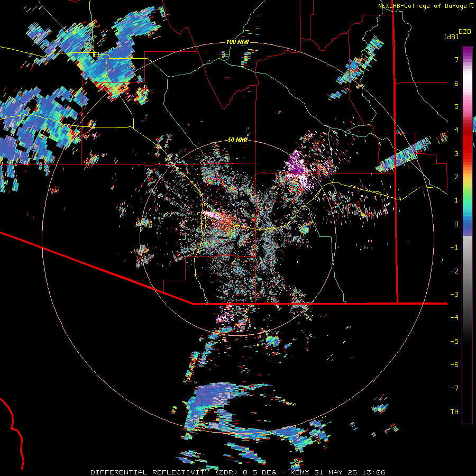Viewport: 476px width, 476px height.
Task: Click the '1' value on the color scale
Action: tap(456, 200)
